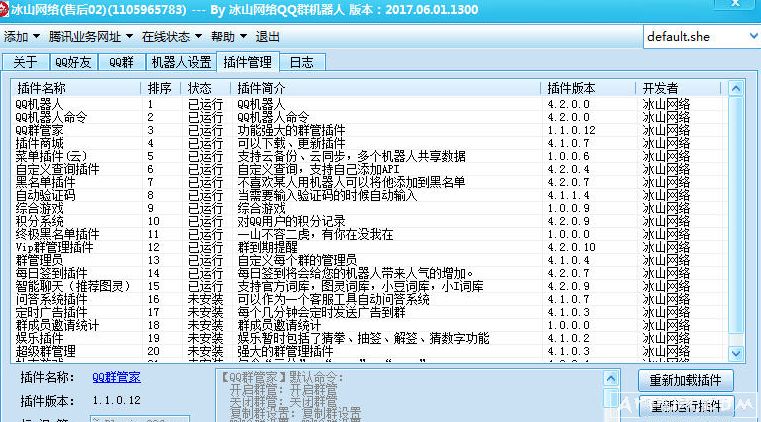Image resolution: width=761 pixels, height=422 pixels.
Task: Switch to the QQ好友 tab
Action: [73, 62]
